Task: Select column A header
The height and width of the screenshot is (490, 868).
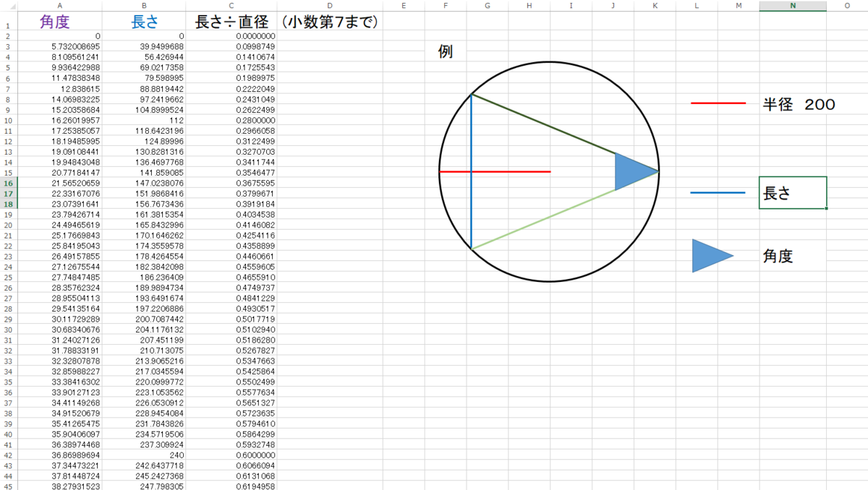Action: pos(59,6)
